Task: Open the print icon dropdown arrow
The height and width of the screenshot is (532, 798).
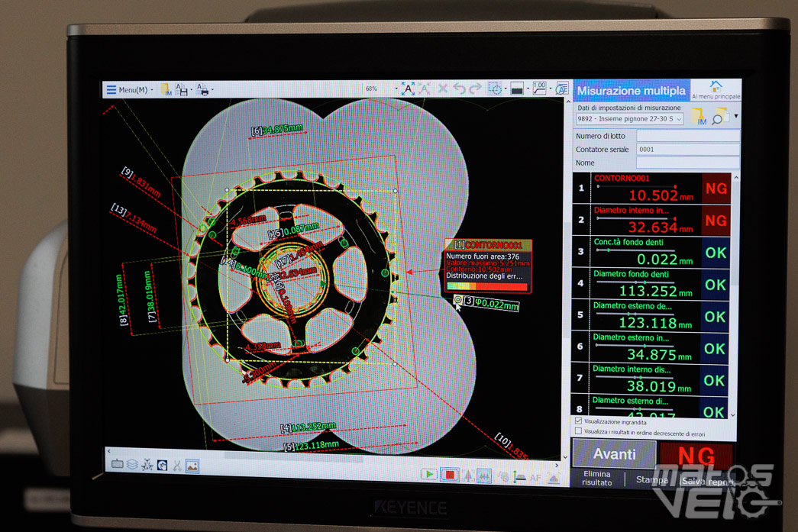Action: coord(212,91)
